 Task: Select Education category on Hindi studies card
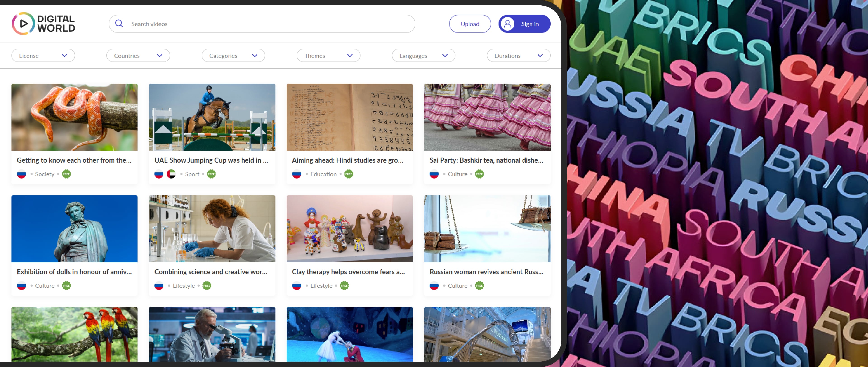323,174
